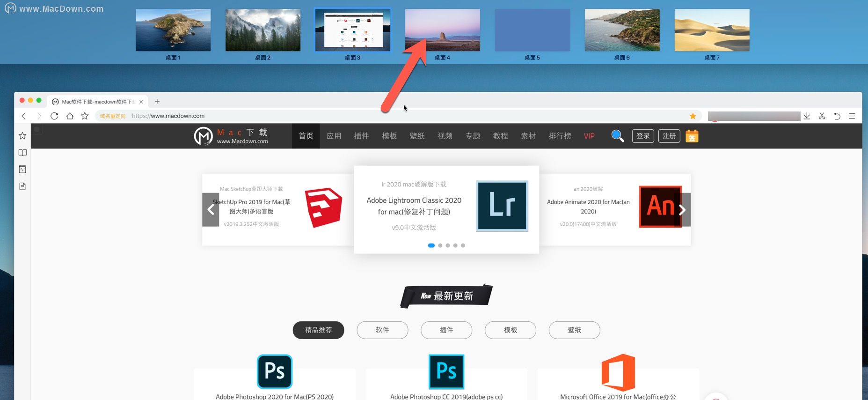Open 应用 in site navigation
Image resolution: width=868 pixels, height=400 pixels.
[x=334, y=136]
